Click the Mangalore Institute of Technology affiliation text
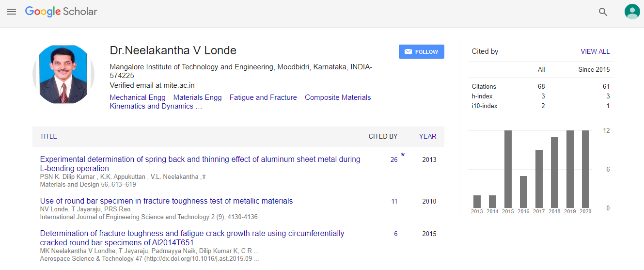The image size is (644, 270). coord(241,71)
